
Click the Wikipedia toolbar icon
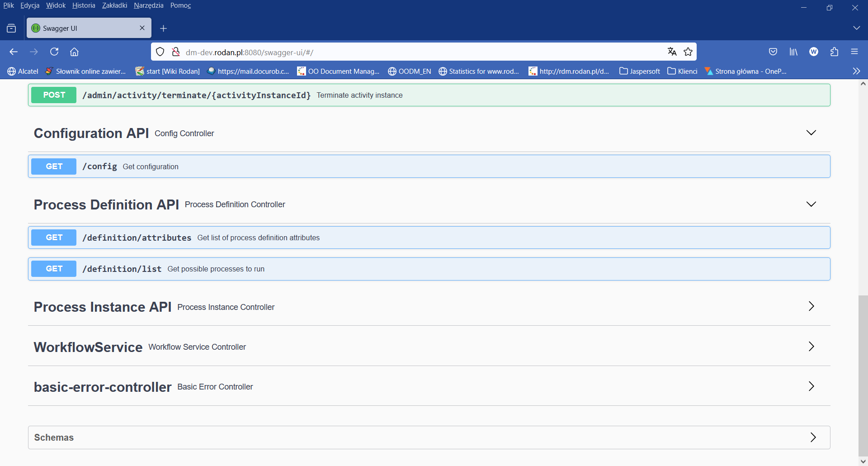(814, 52)
